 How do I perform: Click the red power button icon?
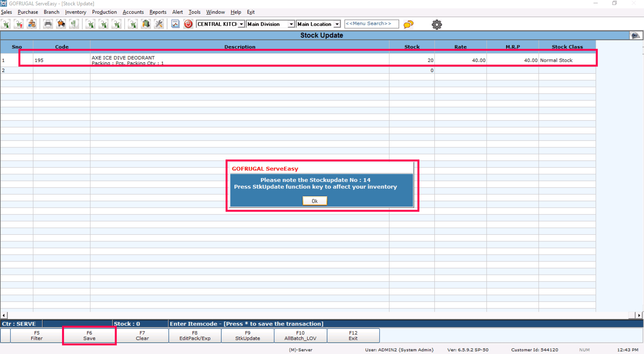click(188, 24)
